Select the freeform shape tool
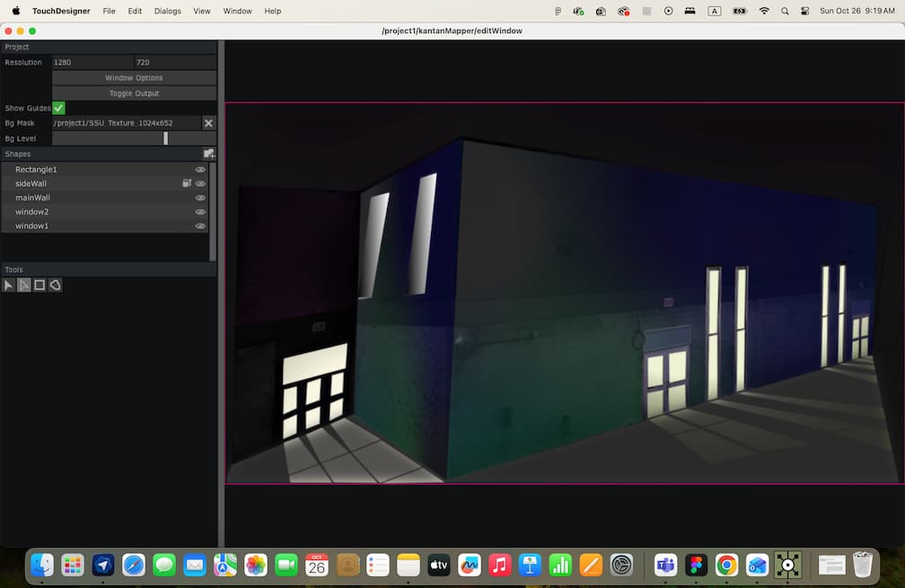This screenshot has height=588, width=905. pos(55,285)
